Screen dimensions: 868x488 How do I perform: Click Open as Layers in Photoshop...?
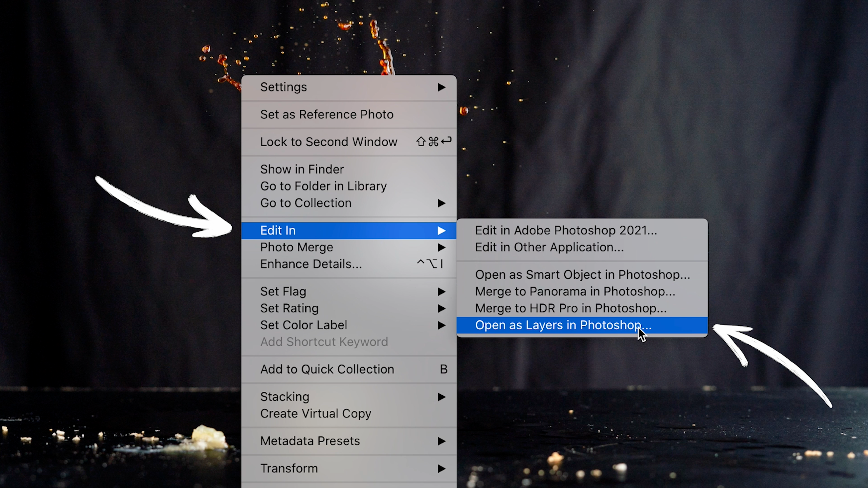(582, 325)
